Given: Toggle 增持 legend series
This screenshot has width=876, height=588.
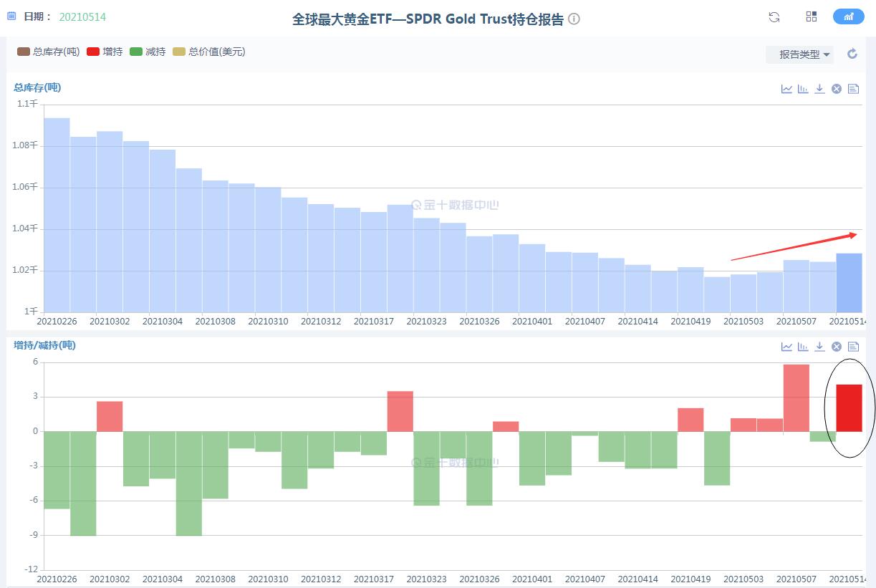Looking at the screenshot, I should point(104,52).
